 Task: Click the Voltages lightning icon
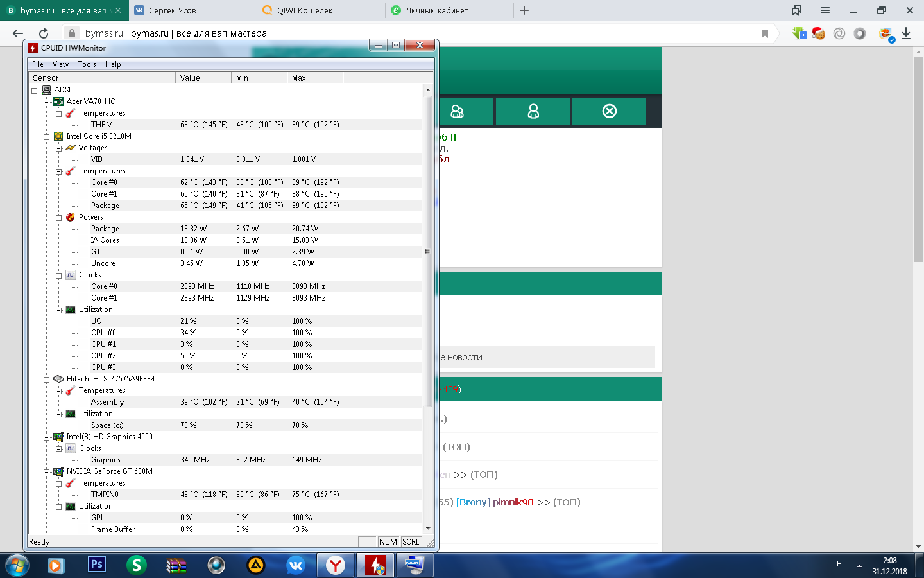pyautogui.click(x=71, y=148)
